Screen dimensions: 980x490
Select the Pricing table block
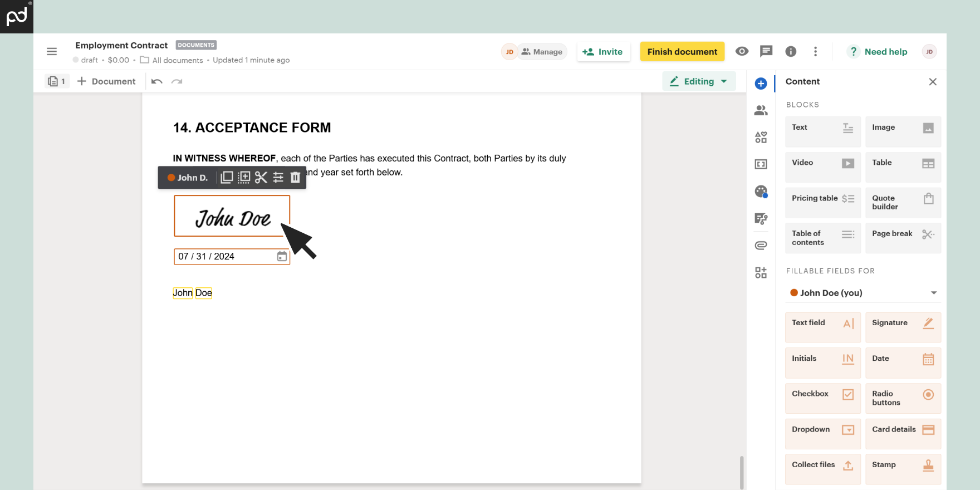click(823, 203)
